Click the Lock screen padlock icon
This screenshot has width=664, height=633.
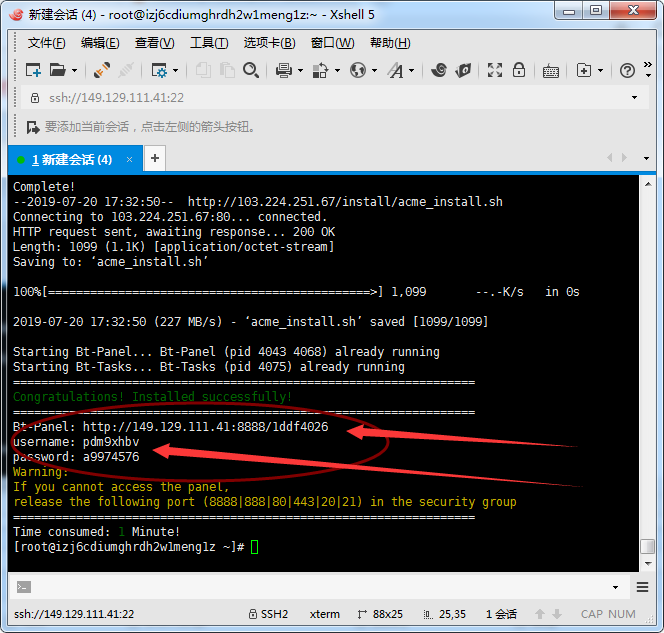click(519, 70)
